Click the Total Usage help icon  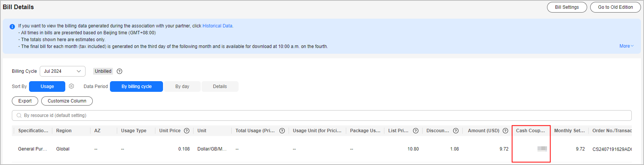coord(282,131)
